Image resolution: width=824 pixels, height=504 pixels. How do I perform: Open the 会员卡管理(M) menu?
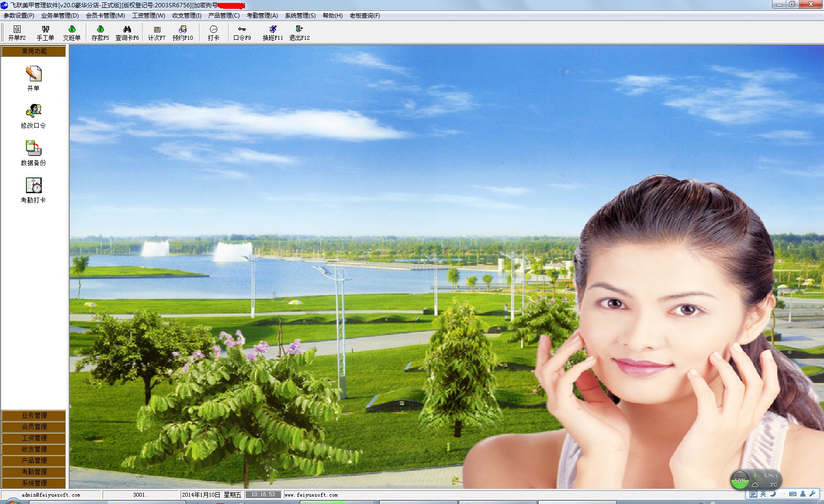click(105, 16)
